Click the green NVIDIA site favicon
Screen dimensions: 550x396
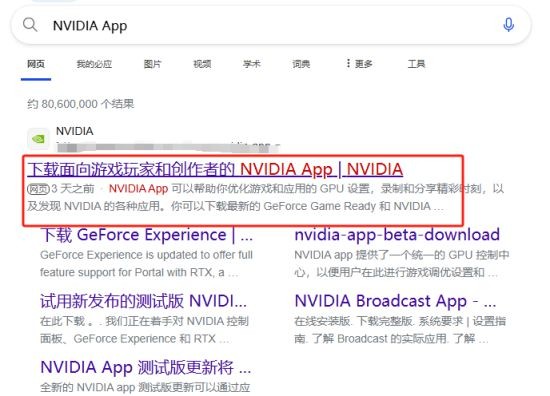coord(38,139)
